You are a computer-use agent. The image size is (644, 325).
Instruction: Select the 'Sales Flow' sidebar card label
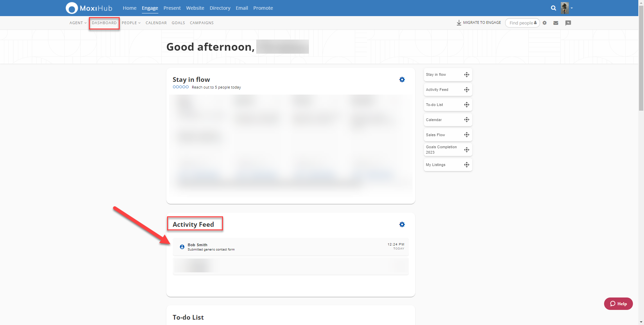click(435, 135)
